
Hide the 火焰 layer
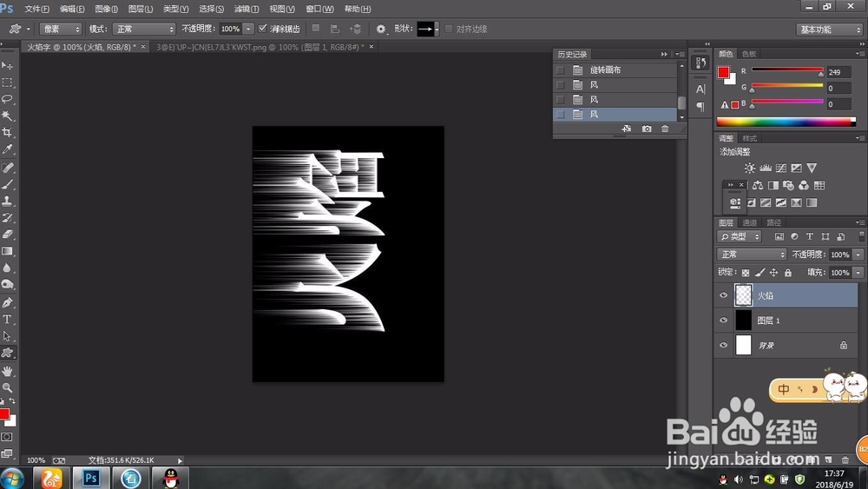(723, 295)
